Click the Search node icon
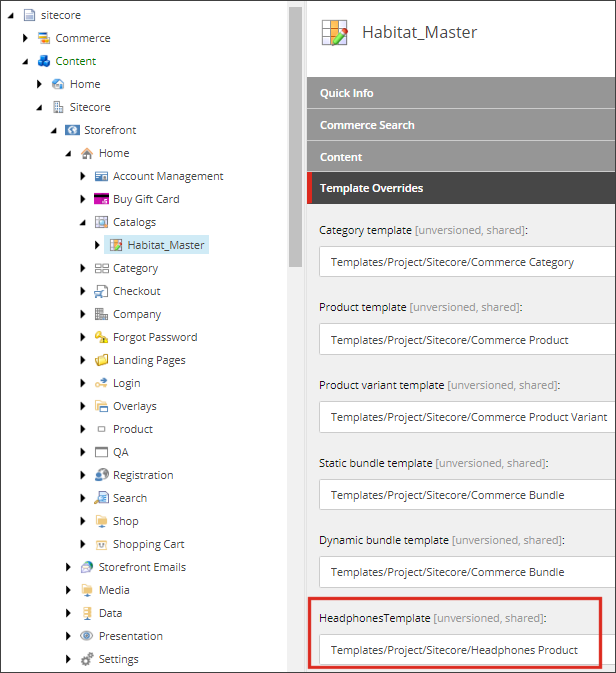This screenshot has width=616, height=673. (101, 498)
